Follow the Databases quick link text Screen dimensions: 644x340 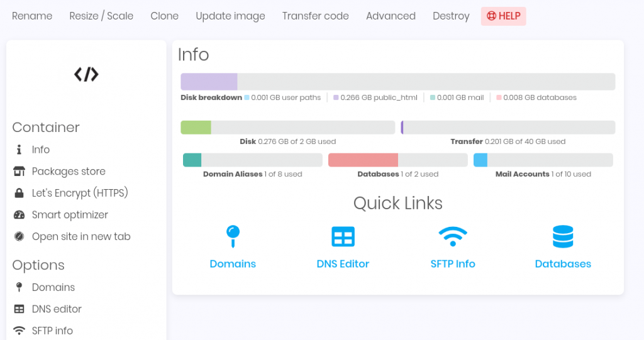563,263
